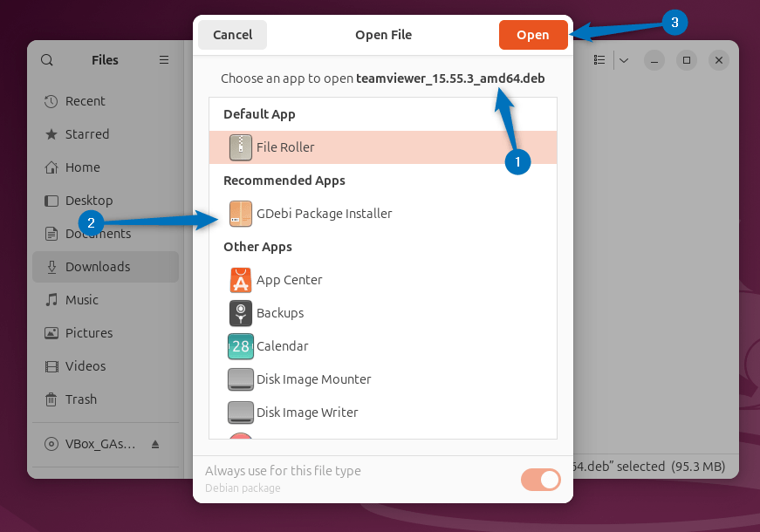Open the Files hamburger menu
Image resolution: width=760 pixels, height=532 pixels.
coord(163,59)
